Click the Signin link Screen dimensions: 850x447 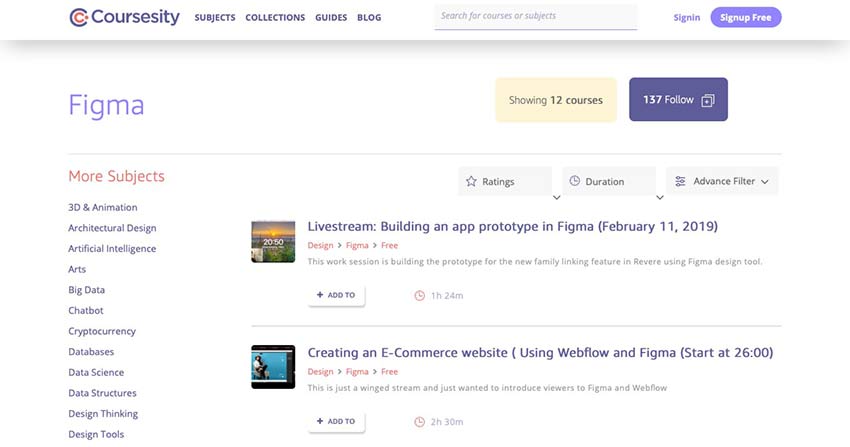tap(686, 17)
